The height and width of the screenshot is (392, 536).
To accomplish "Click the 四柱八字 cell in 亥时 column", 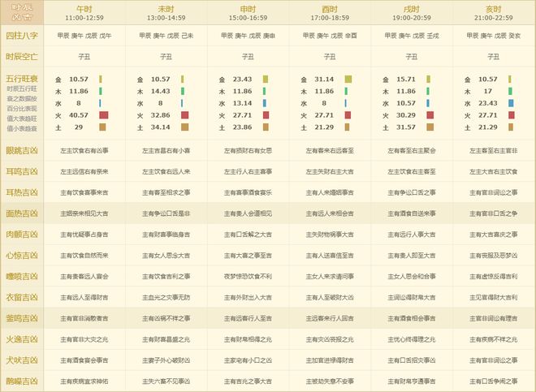I will click(493, 36).
